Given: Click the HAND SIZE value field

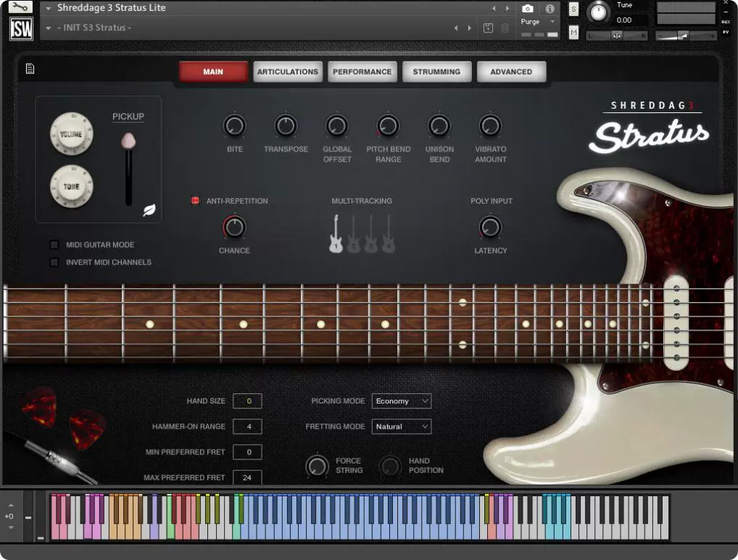Looking at the screenshot, I should pyautogui.click(x=247, y=401).
